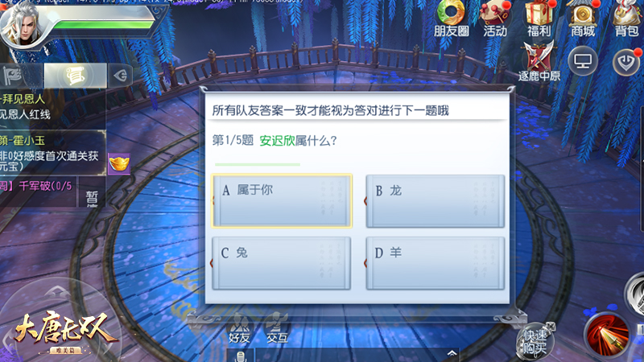Open the 活动 events icon
Screen dimensions: 644x362
click(495, 19)
